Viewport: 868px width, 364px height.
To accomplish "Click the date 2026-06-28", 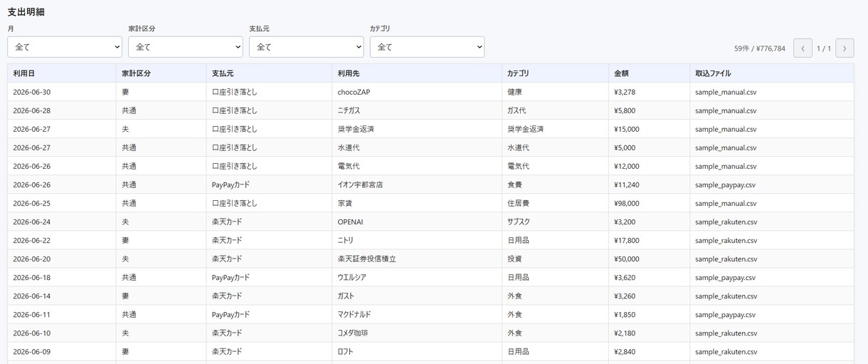I will click(31, 110).
